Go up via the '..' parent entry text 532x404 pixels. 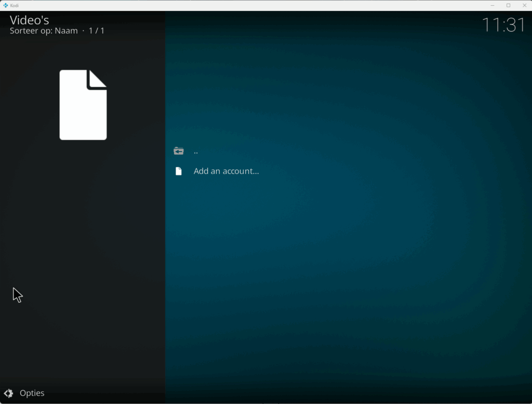tap(196, 152)
